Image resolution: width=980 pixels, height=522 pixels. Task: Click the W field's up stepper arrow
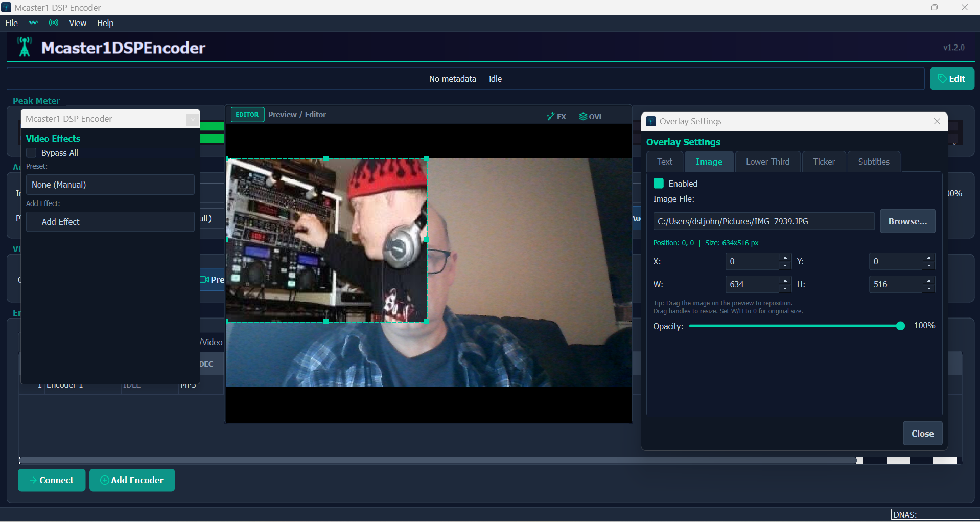(x=785, y=281)
